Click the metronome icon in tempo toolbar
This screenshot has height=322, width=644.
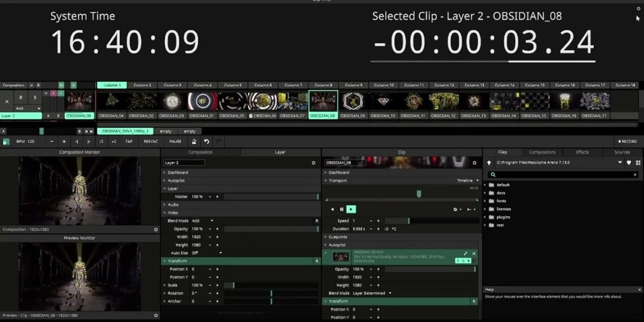[194, 141]
